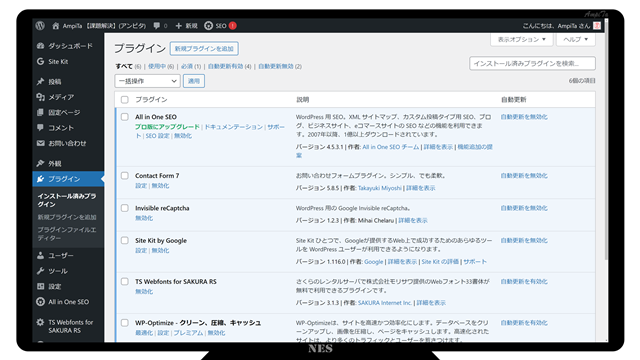Image resolution: width=640 pixels, height=360 pixels.
Task: Tick the Contact Form 7 checkbox
Action: point(125,176)
